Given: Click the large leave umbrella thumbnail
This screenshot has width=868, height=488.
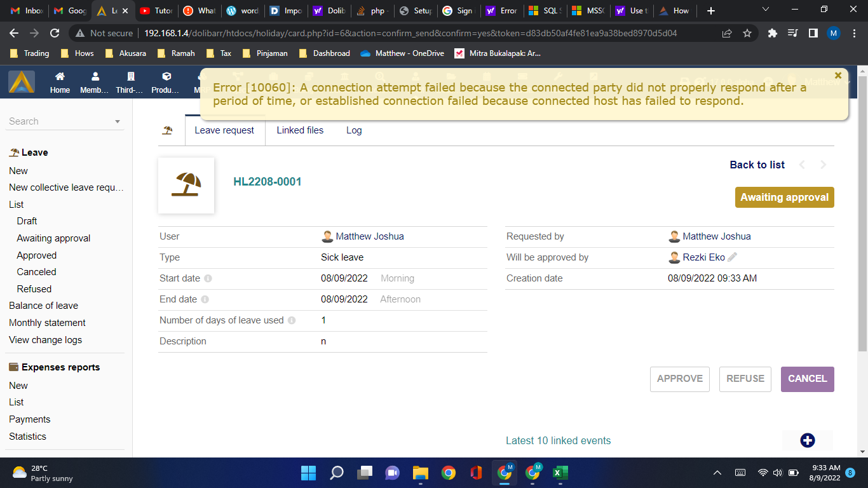Looking at the screenshot, I should 186,185.
